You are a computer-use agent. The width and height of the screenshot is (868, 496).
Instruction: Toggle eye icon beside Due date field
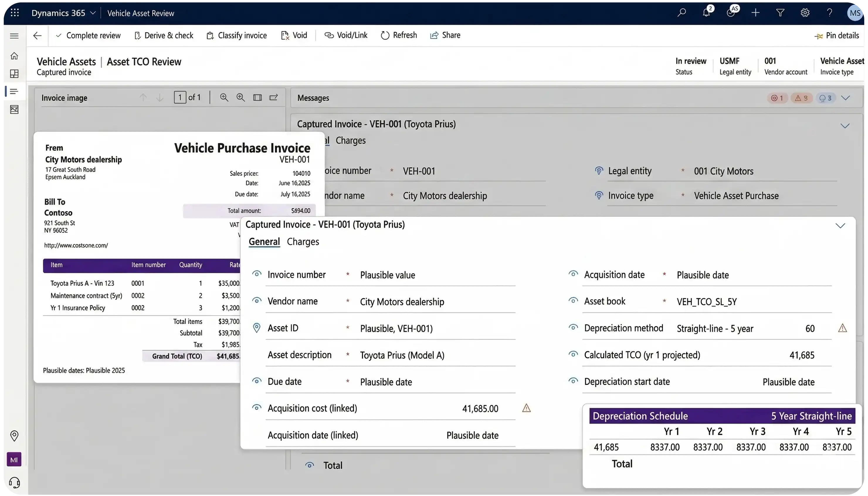(257, 381)
